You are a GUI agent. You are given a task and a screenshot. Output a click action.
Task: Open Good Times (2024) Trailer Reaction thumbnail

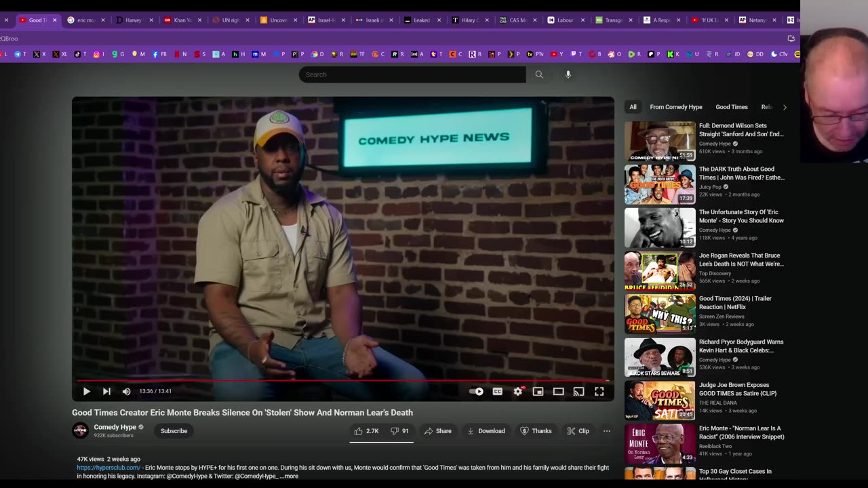pos(660,314)
